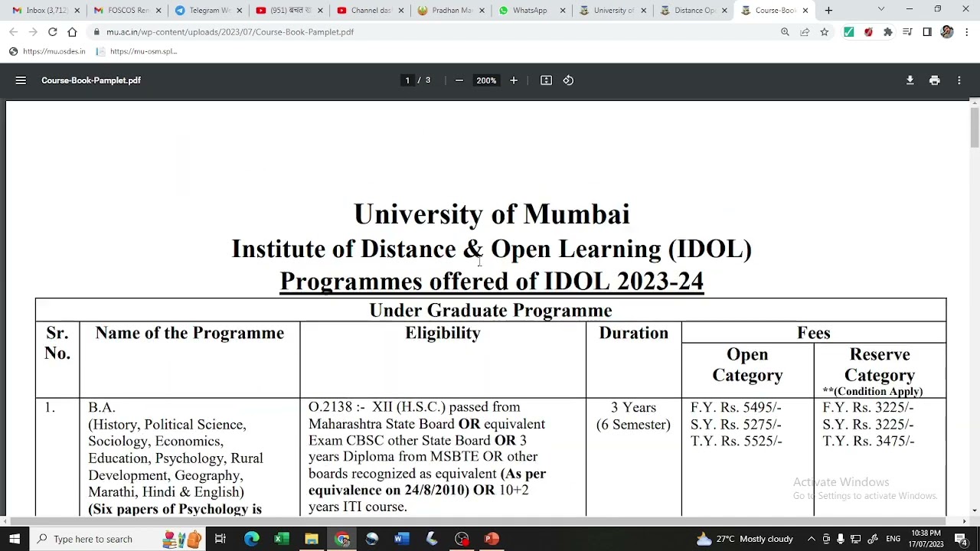980x551 pixels.
Task: Click the heading University of Mumbai
Action: tap(492, 214)
